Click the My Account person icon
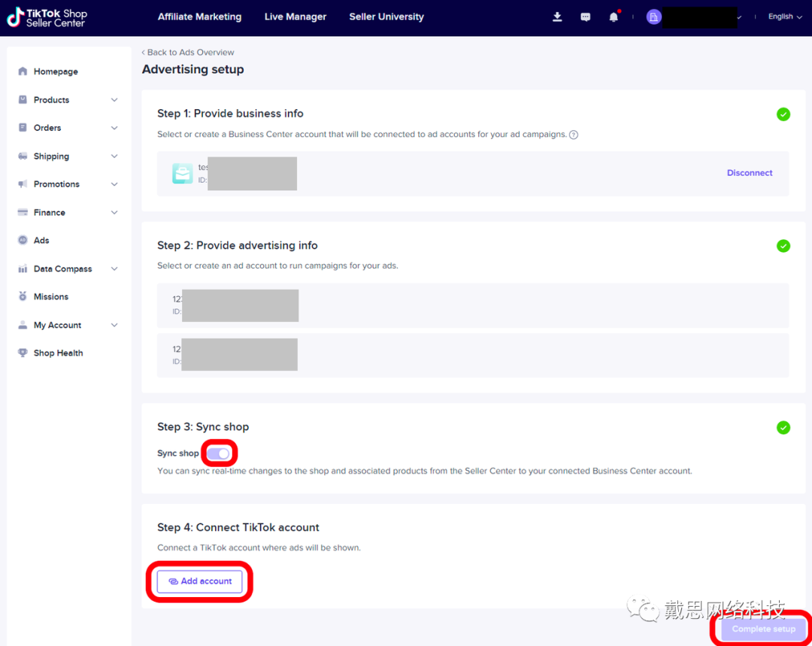 click(x=23, y=325)
